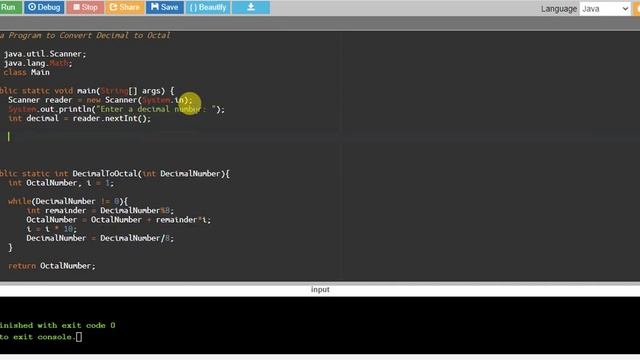The image size is (640, 360).
Task: Click the 'java.util.Scanner;' import line
Action: (x=45, y=54)
